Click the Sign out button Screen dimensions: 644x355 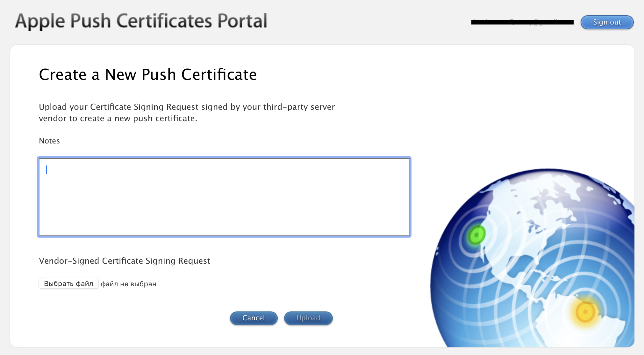click(x=607, y=22)
